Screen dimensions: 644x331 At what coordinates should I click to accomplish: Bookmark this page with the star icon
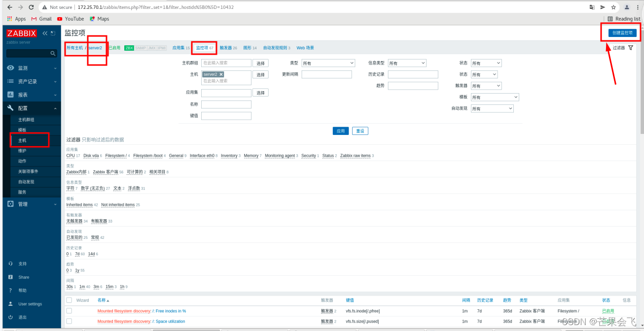(614, 7)
